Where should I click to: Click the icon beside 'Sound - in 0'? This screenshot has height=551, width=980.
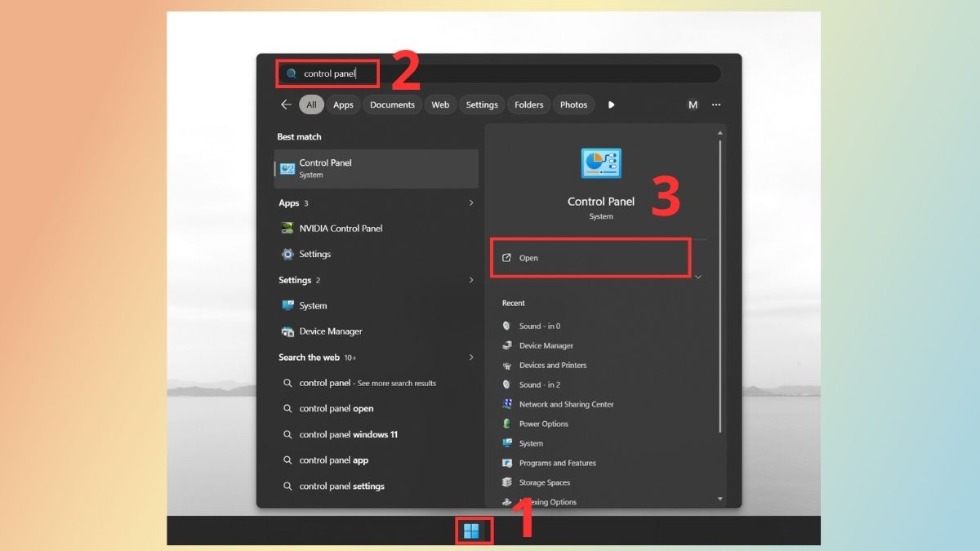[x=506, y=326]
